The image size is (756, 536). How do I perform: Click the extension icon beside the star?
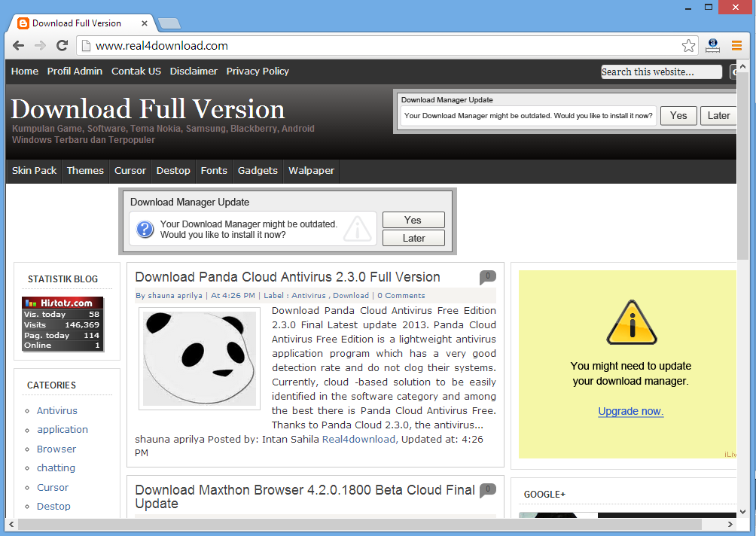(712, 46)
